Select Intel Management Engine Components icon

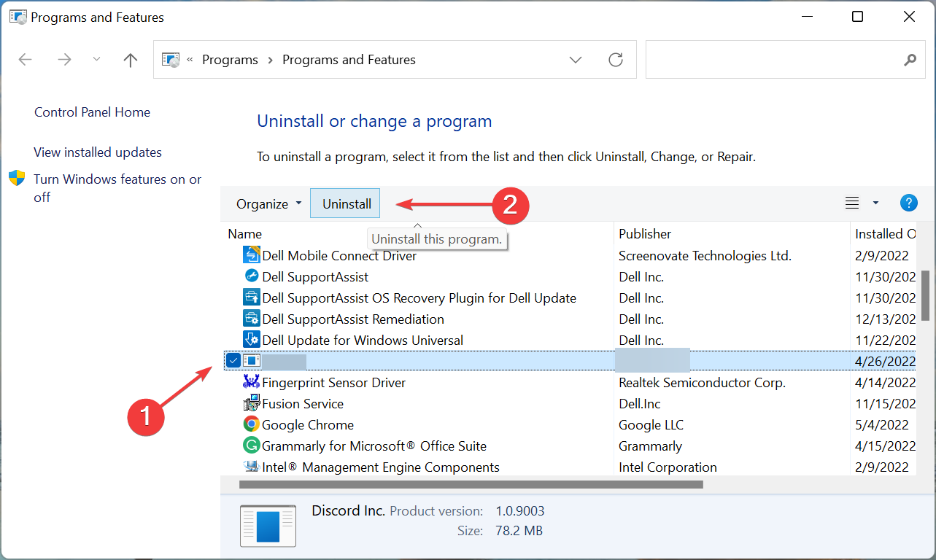(251, 467)
